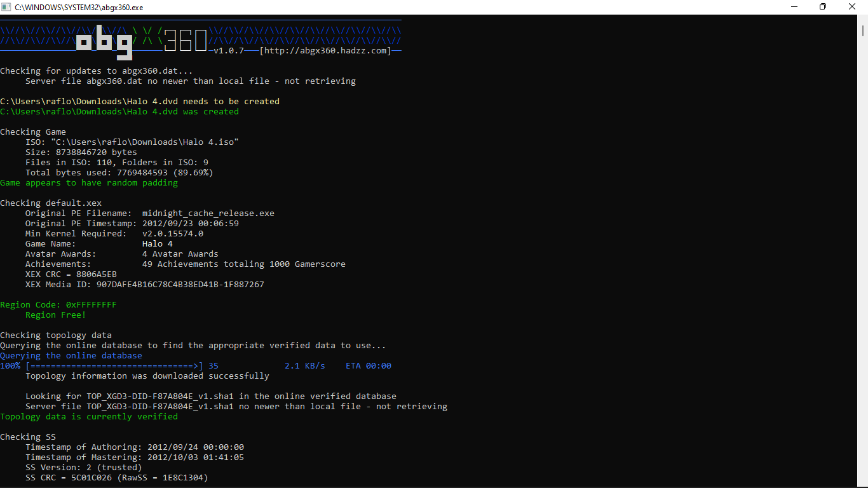
Task: Click 'Server file TOP_XGD3-DID-F87A804E_v1.sha1 no newer' line
Action: tap(236, 407)
